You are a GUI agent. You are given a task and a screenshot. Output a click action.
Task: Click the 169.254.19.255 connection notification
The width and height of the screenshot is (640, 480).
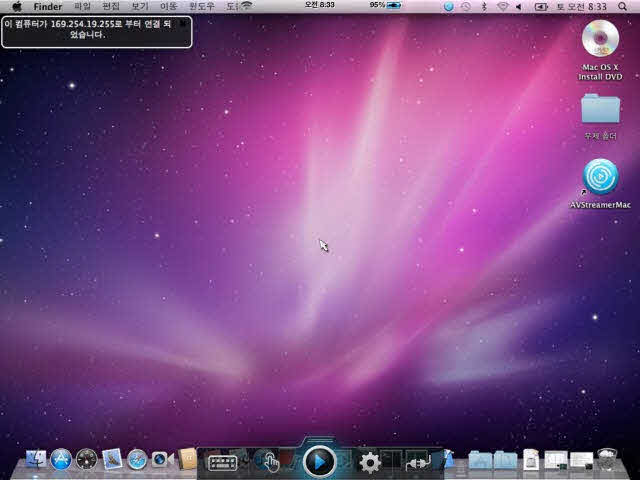[x=97, y=32]
